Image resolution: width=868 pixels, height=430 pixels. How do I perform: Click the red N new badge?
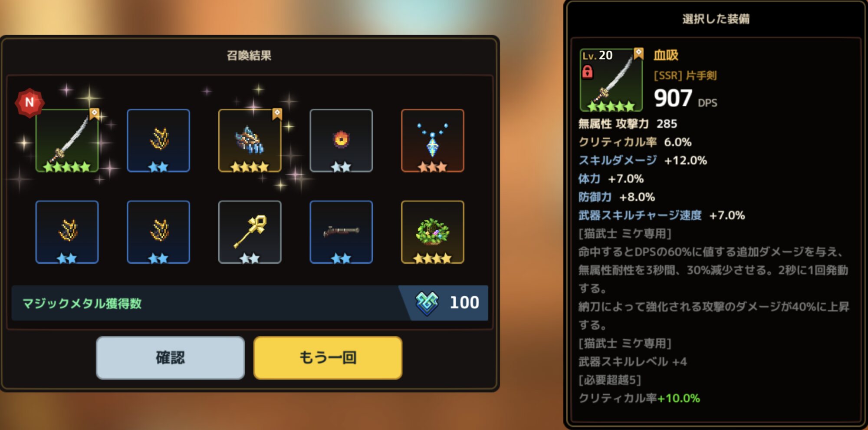coord(29,103)
